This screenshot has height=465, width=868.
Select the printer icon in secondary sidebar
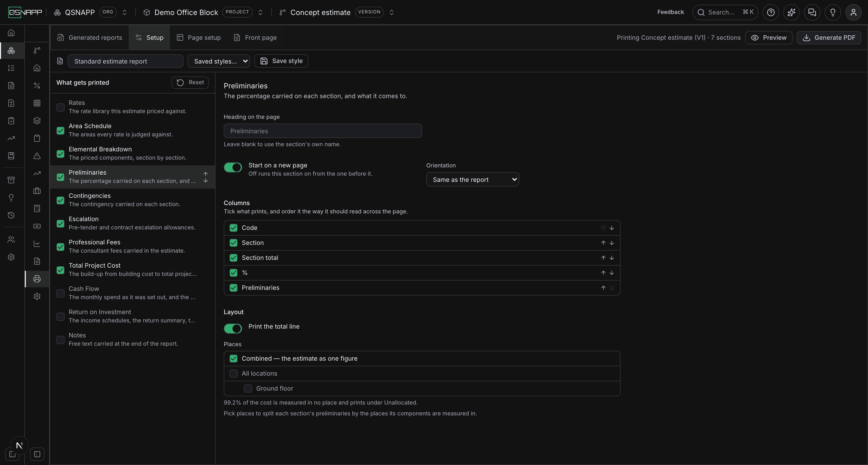(x=37, y=279)
